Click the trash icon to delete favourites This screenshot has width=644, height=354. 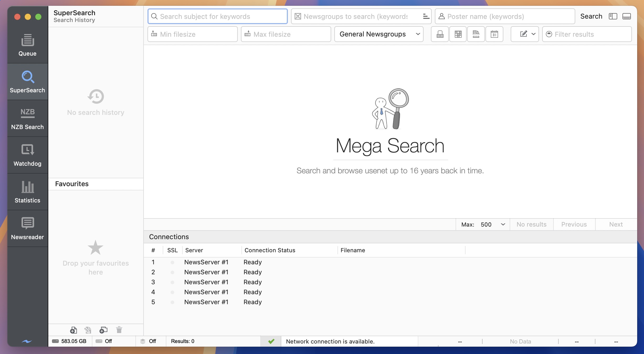(x=119, y=330)
